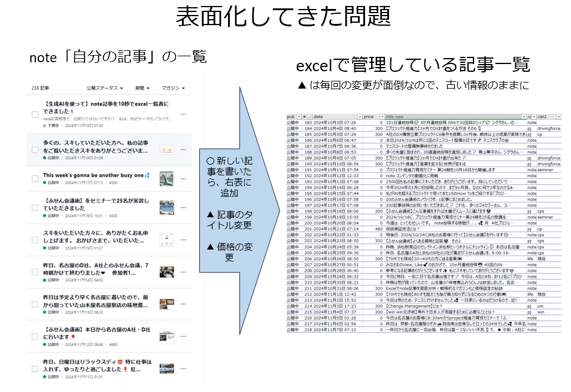Click thumbnail of 昨日は予定より早く article
This screenshot has width=571, height=392.
coord(167,304)
